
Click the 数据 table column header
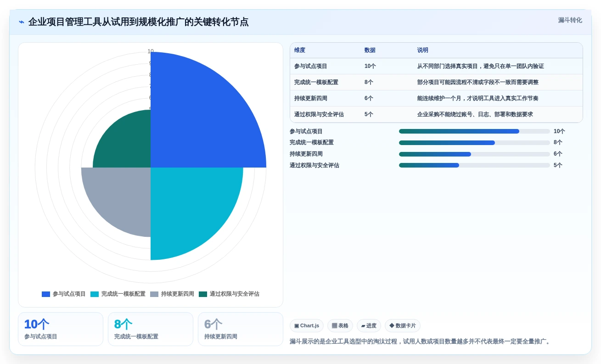[370, 50]
